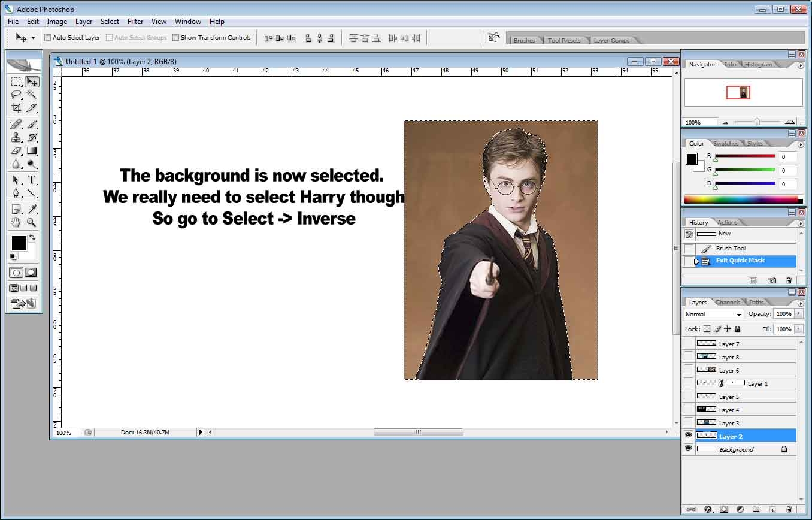
Task: Click the Navigator zoom slider
Action: (757, 122)
